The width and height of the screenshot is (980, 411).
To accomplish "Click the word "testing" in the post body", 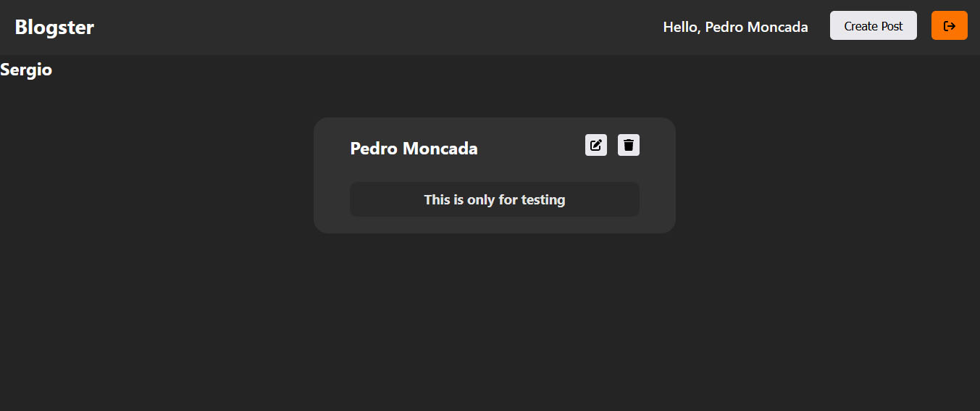I will coord(543,200).
